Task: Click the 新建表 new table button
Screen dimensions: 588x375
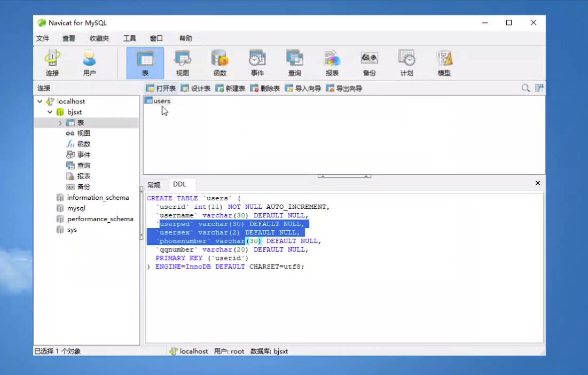Action: tap(230, 89)
